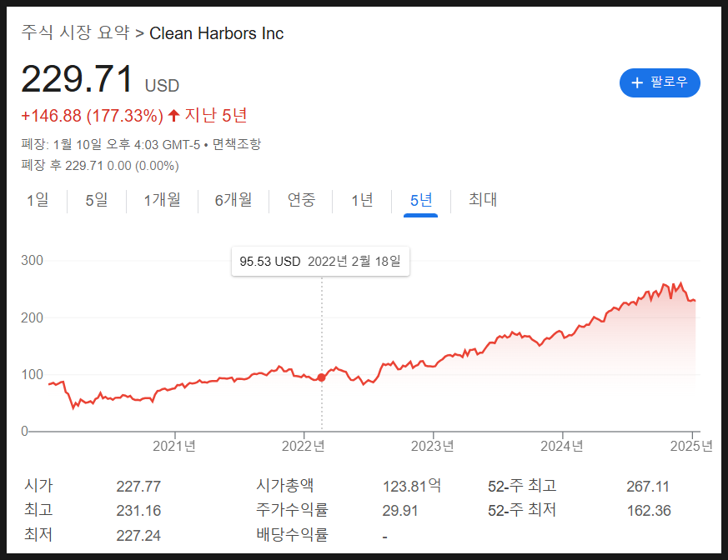The height and width of the screenshot is (560, 728).
Task: Click the 2021년 label on chart axis
Action: (175, 447)
